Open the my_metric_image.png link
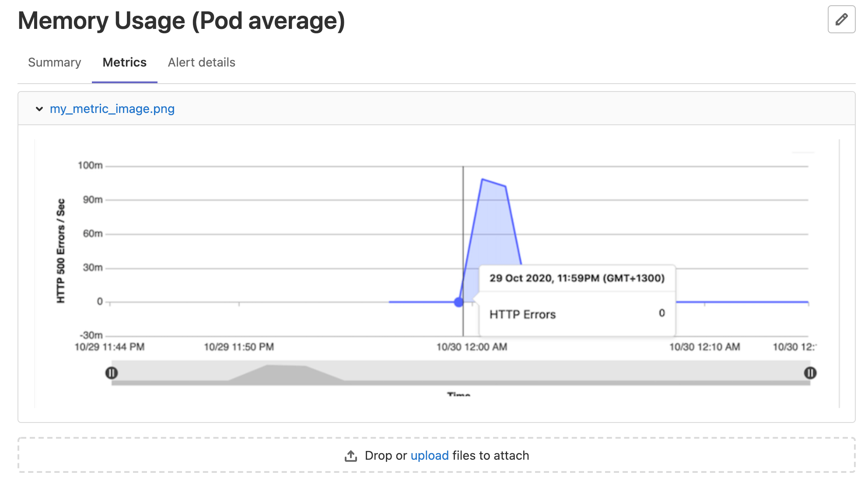 point(112,109)
